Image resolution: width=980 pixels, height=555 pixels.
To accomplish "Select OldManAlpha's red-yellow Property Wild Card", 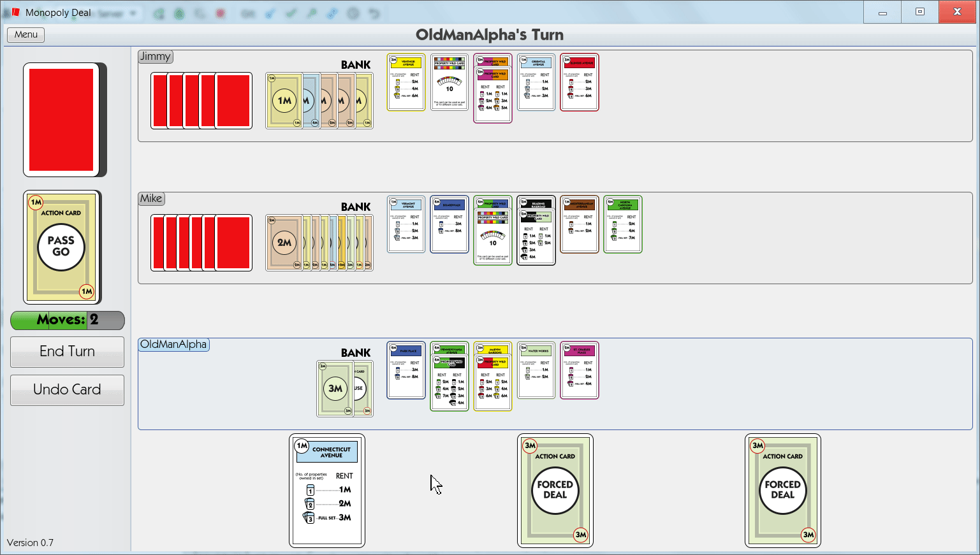I will (493, 384).
